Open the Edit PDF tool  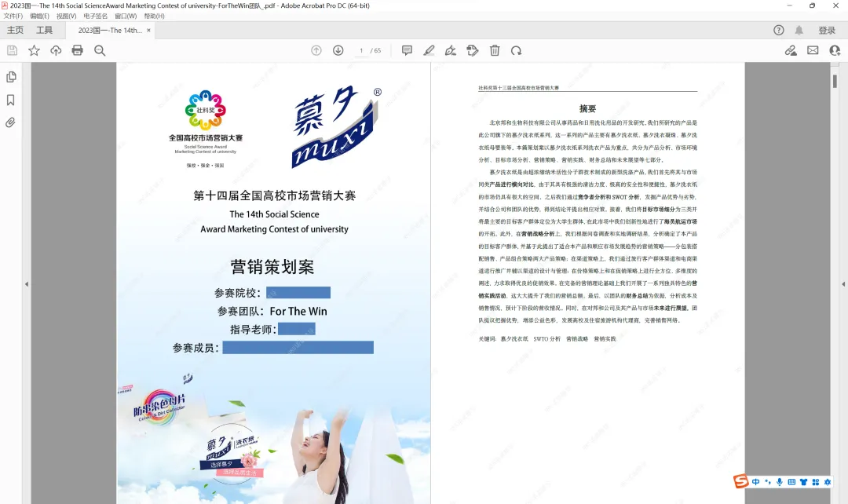472,49
